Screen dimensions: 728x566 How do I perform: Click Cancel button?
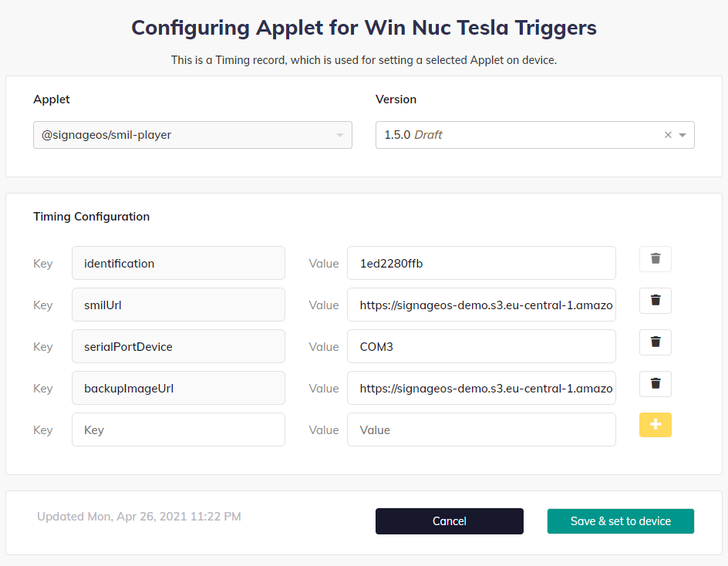449,521
